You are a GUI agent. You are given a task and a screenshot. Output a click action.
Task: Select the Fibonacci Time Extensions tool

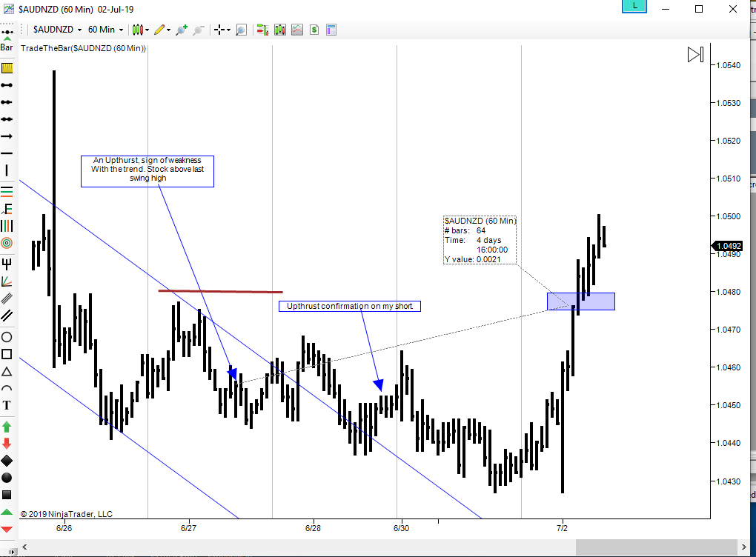point(7,226)
